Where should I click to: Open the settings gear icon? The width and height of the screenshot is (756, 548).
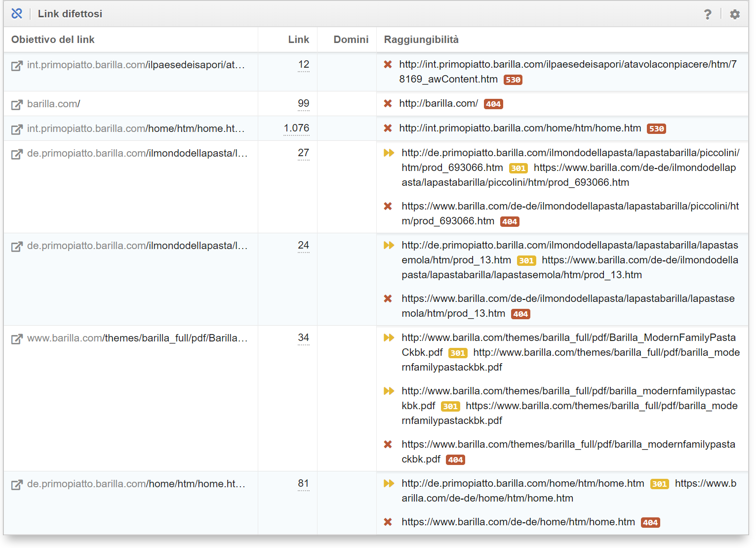735,14
